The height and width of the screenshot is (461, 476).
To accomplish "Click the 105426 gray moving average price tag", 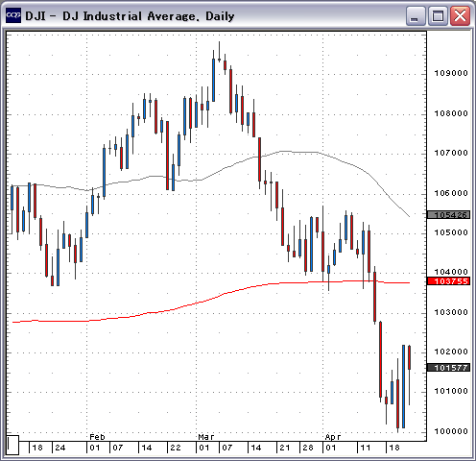I will pos(449,215).
